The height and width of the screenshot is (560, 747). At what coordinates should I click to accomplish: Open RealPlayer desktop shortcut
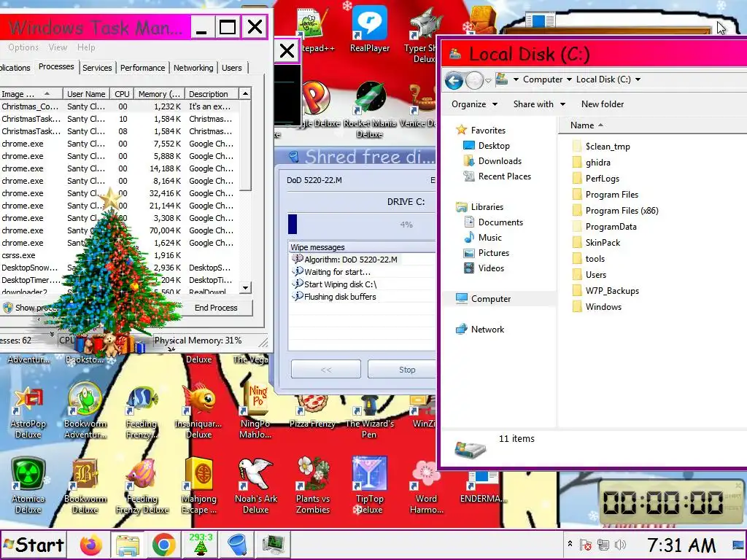[370, 29]
